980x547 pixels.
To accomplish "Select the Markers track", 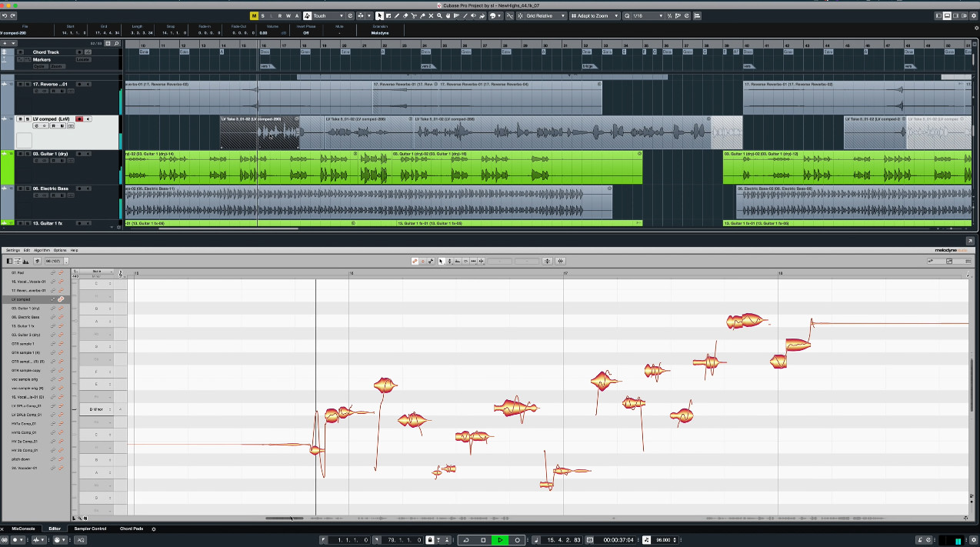I will 42,59.
